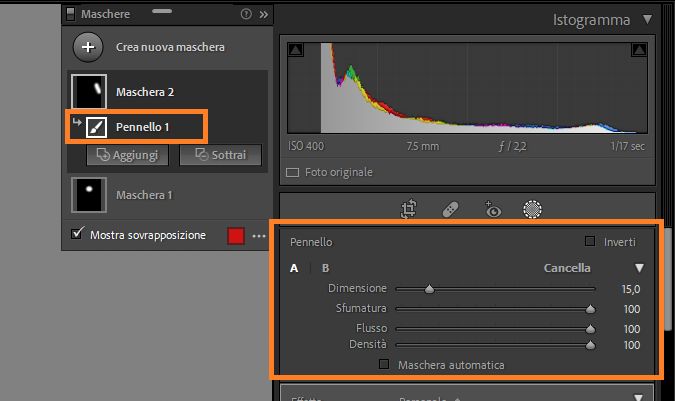Click the 1/17 sec exposure readout
675x401 pixels.
627,146
